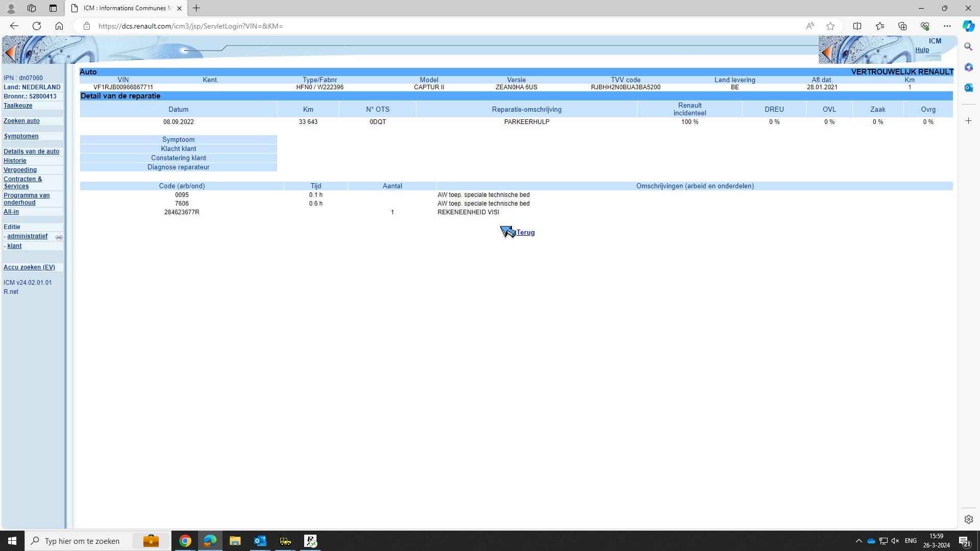This screenshot has height=551, width=980.
Task: Open Taalkeuze link
Action: (x=18, y=106)
